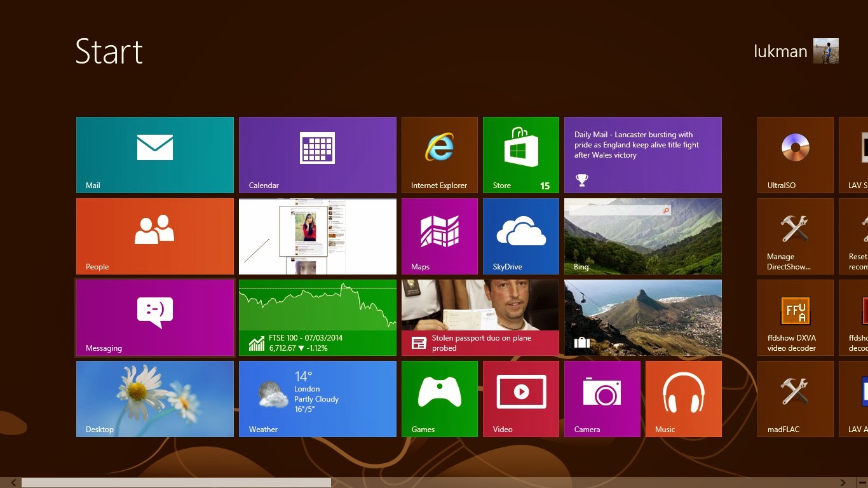Open the People tile
Viewport: 868px width, 488px height.
pyautogui.click(x=155, y=236)
